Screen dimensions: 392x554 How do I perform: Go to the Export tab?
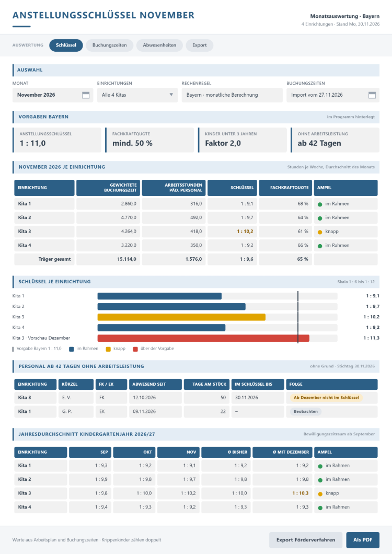pos(199,45)
